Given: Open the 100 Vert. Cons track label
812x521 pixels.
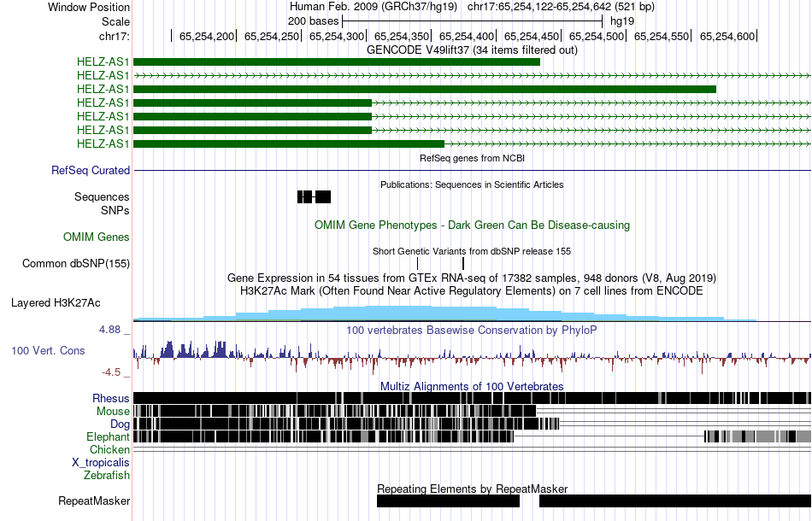Looking at the screenshot, I should (x=48, y=351).
